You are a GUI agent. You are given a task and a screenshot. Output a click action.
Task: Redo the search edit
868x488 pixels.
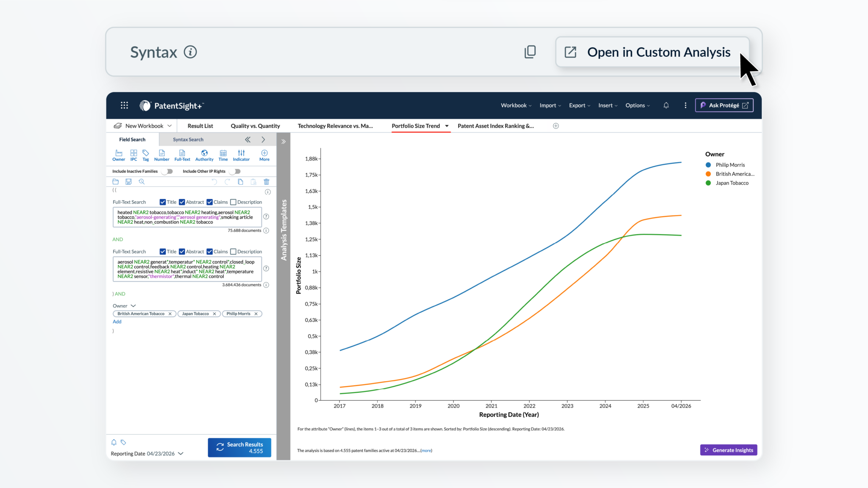point(227,182)
